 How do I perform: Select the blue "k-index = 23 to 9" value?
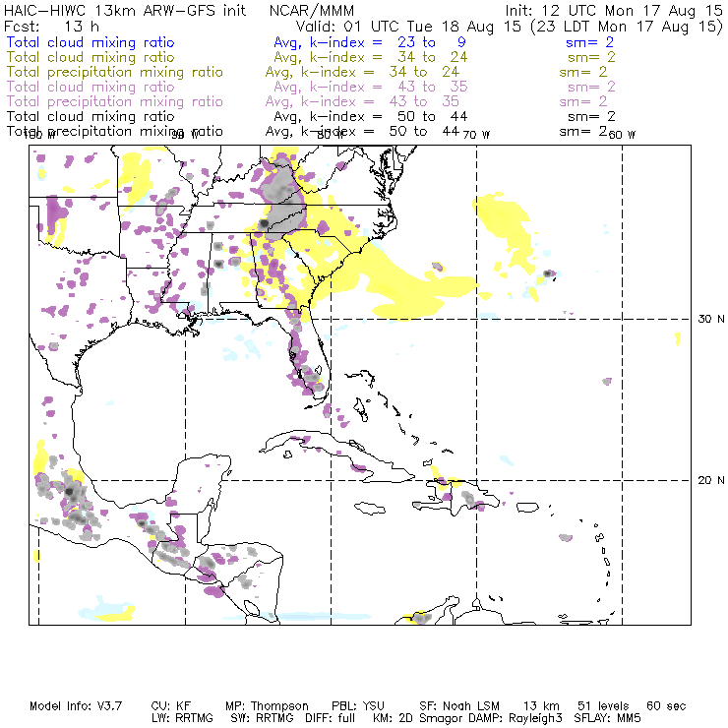pos(388,42)
